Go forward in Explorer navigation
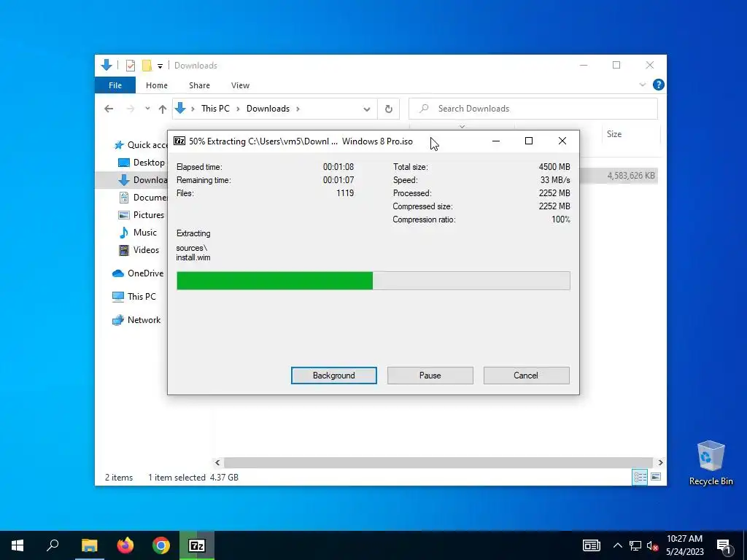747x560 pixels. pyautogui.click(x=130, y=109)
